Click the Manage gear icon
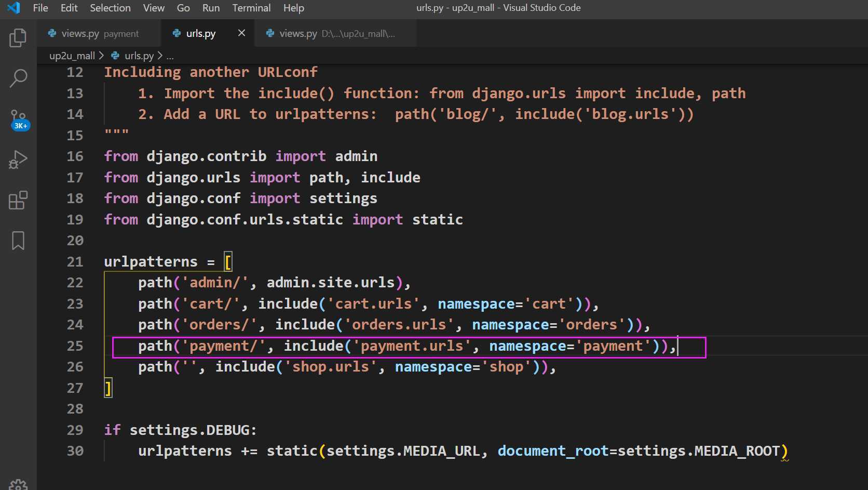Screen dimensions: 868x490 (18, 484)
